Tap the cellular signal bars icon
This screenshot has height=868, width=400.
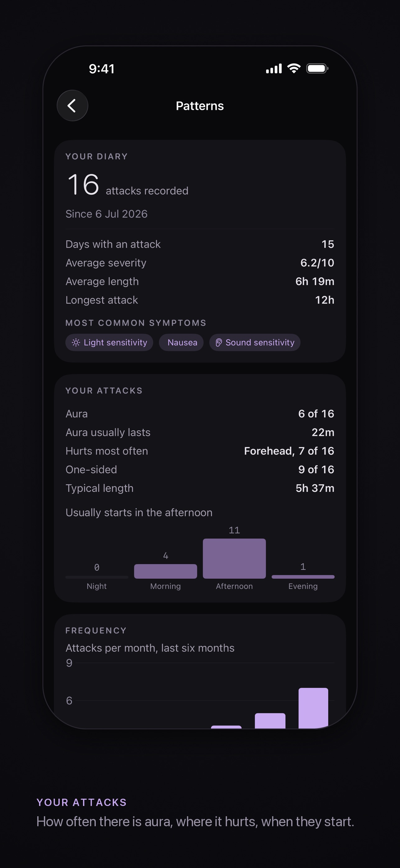274,68
